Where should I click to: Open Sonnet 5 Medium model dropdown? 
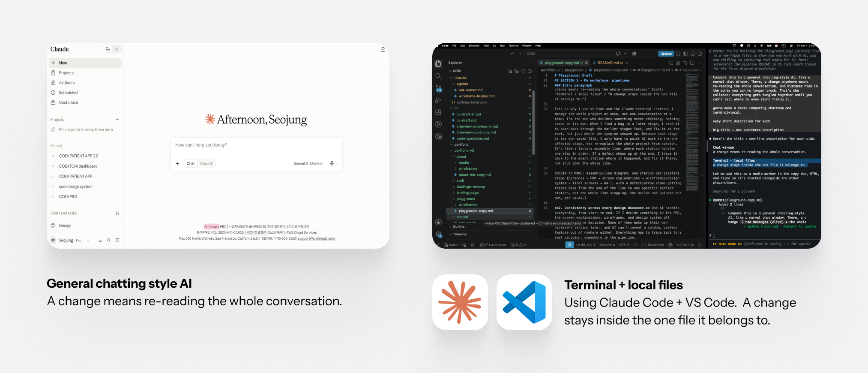click(x=308, y=163)
